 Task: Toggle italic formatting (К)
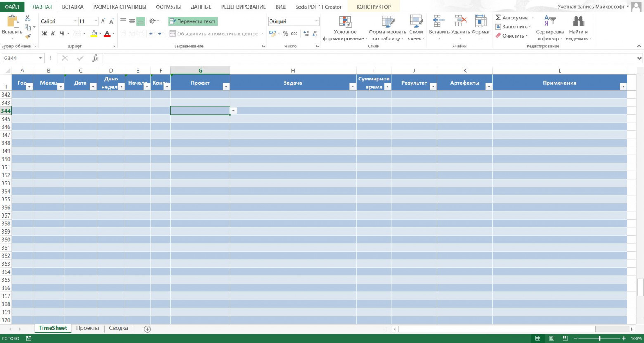(53, 34)
